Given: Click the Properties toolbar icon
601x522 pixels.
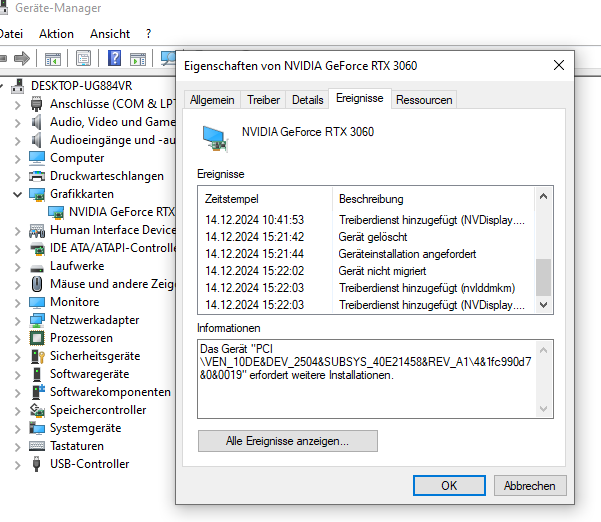Looking at the screenshot, I should click(83, 58).
